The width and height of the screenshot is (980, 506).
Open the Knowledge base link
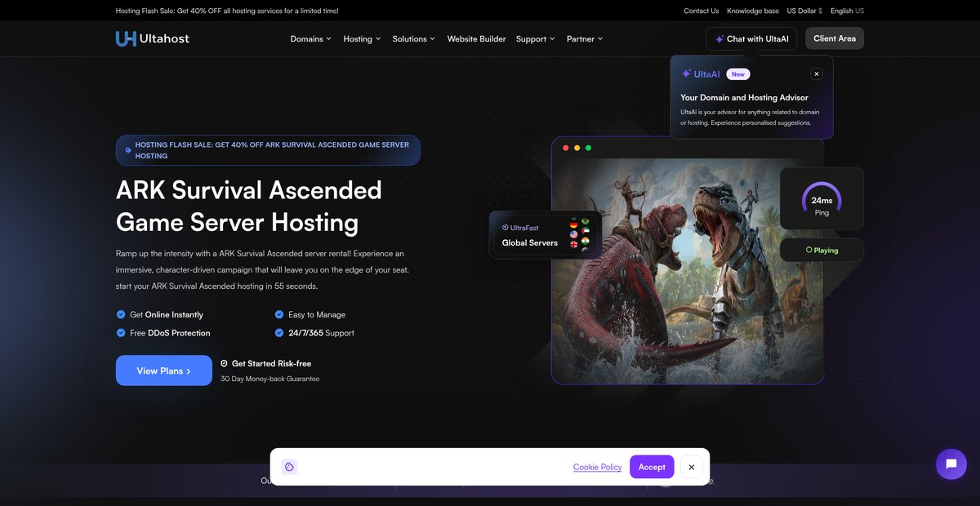point(753,11)
